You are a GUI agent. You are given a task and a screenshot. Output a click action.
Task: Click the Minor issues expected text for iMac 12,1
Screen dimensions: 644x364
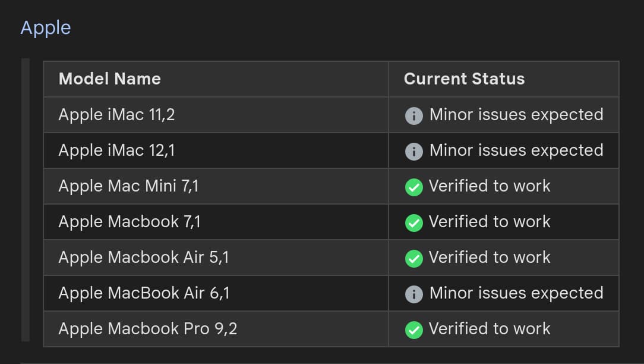tap(516, 150)
